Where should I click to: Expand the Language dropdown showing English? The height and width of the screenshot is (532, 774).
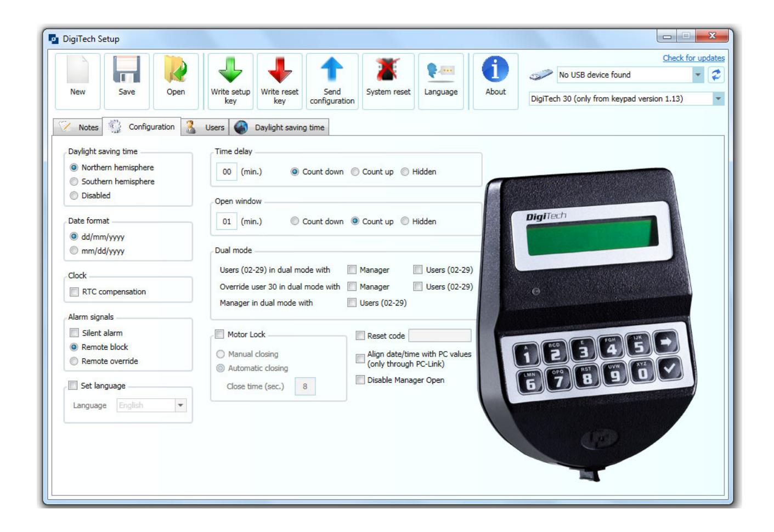(180, 405)
